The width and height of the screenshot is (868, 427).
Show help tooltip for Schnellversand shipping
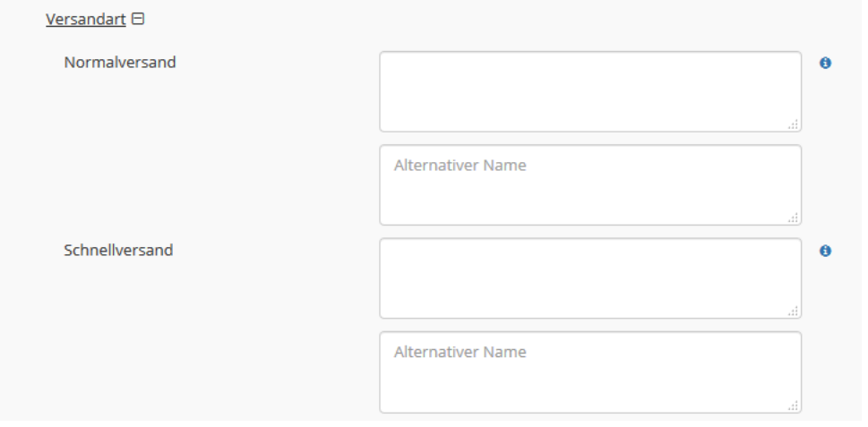click(825, 252)
